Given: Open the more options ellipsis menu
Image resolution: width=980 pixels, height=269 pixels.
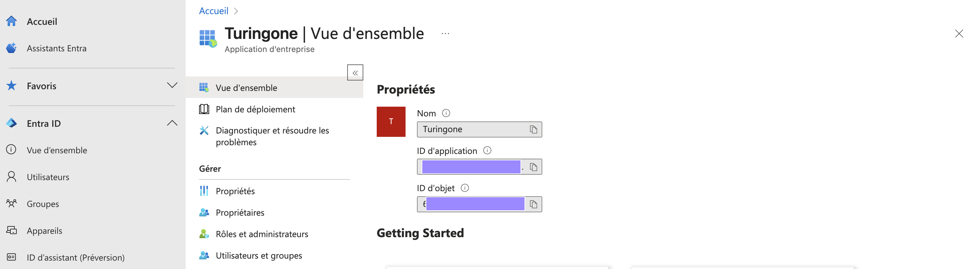Looking at the screenshot, I should tap(445, 34).
